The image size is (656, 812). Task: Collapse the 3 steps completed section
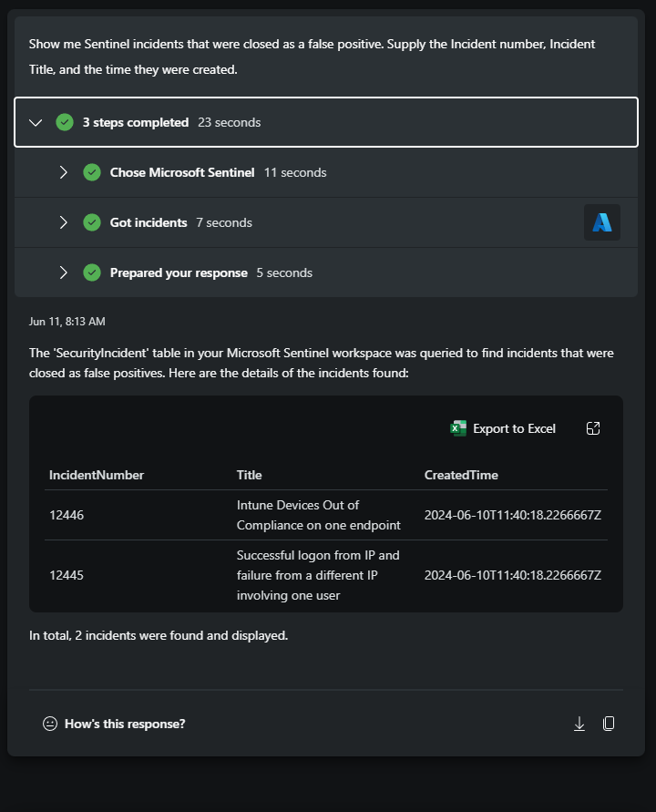click(x=36, y=123)
